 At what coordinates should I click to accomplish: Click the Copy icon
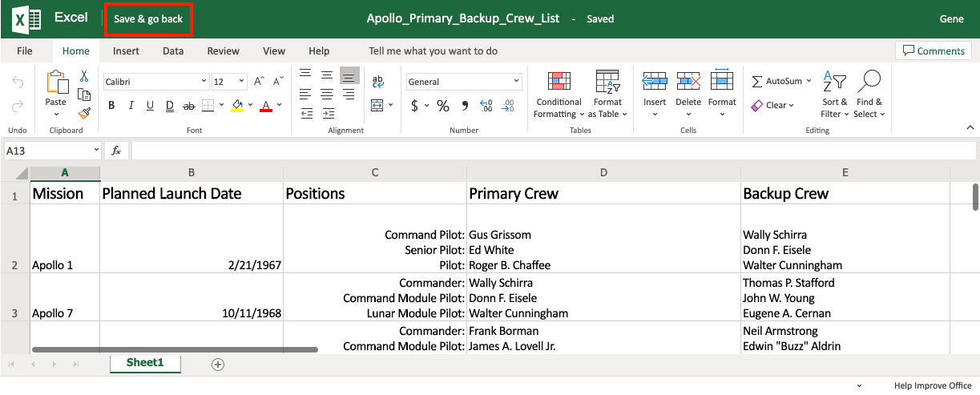(83, 95)
